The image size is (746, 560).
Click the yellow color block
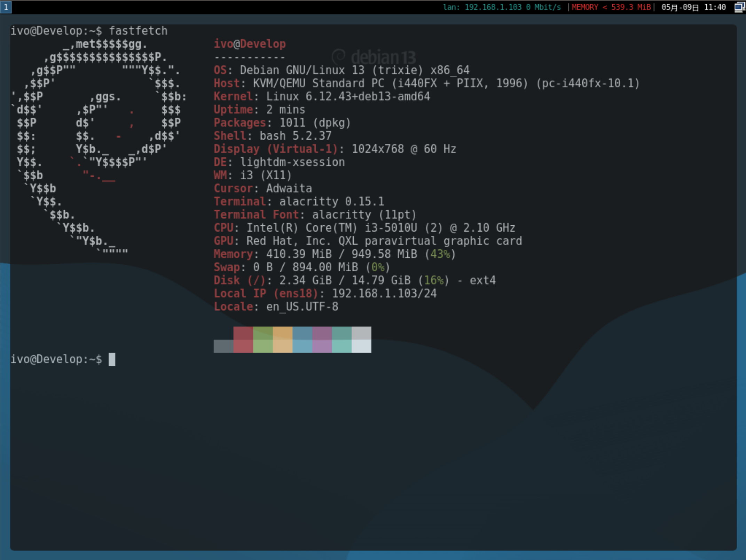click(x=283, y=340)
